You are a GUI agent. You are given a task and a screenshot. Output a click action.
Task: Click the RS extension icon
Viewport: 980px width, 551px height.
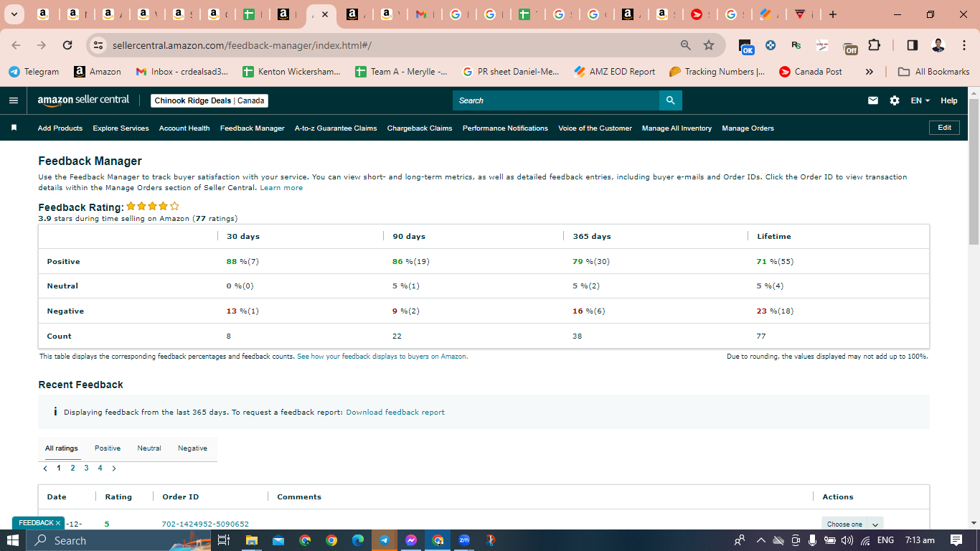point(796,45)
